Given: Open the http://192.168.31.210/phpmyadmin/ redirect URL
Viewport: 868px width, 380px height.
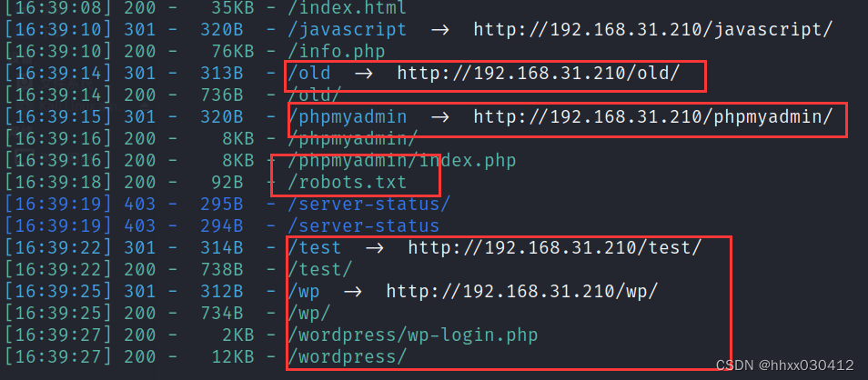Looking at the screenshot, I should point(652,117).
